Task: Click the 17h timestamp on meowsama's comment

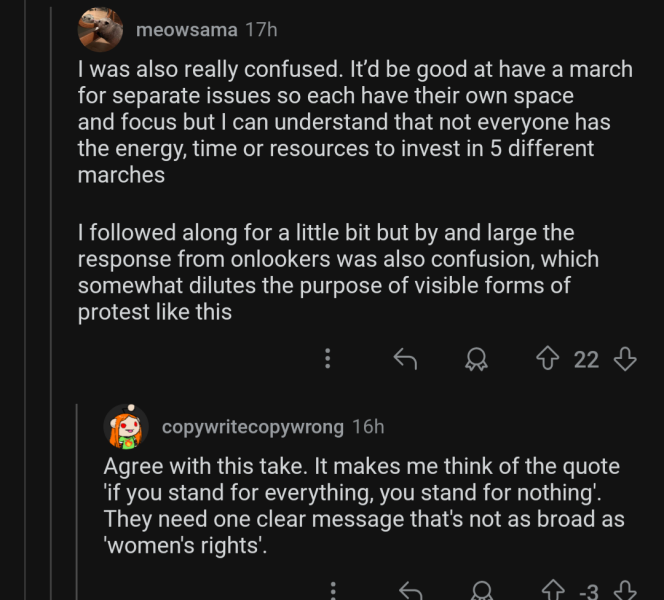Action: pyautogui.click(x=261, y=30)
